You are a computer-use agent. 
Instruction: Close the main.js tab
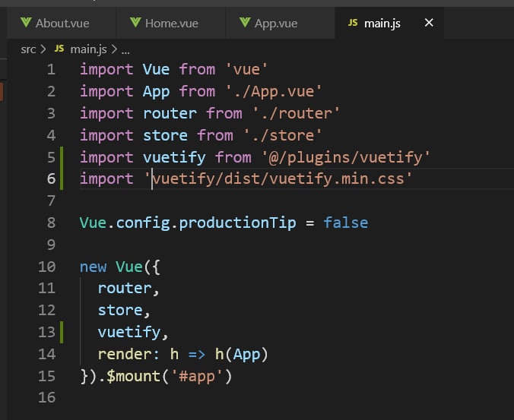(x=429, y=23)
